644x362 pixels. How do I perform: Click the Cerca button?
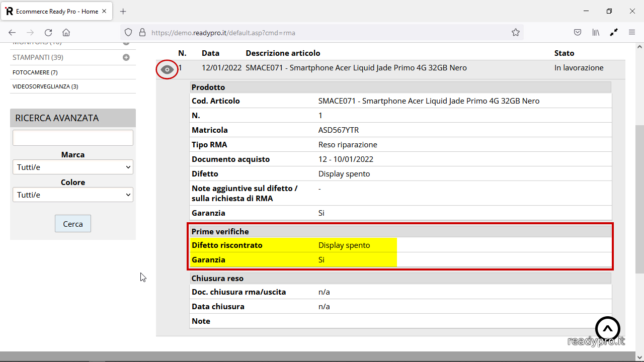click(x=73, y=224)
